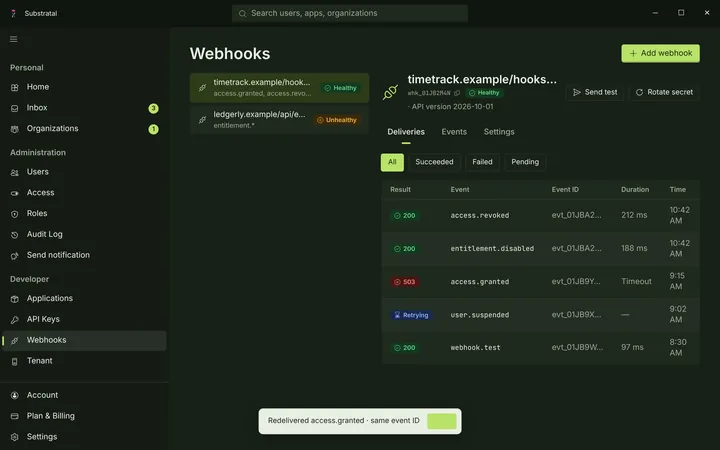Viewport: 720px width, 450px height.
Task: Click the 212 ms duration value
Action: click(634, 215)
